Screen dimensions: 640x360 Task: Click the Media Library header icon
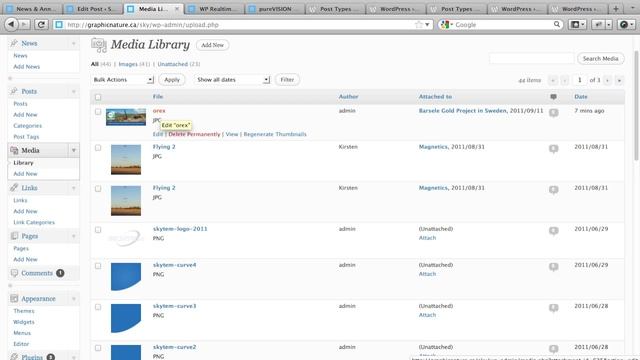(x=99, y=45)
